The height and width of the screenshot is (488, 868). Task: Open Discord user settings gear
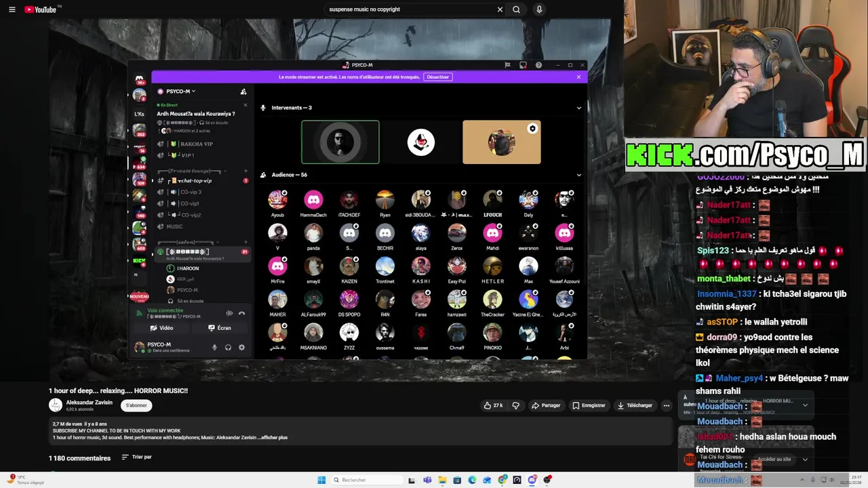click(241, 348)
